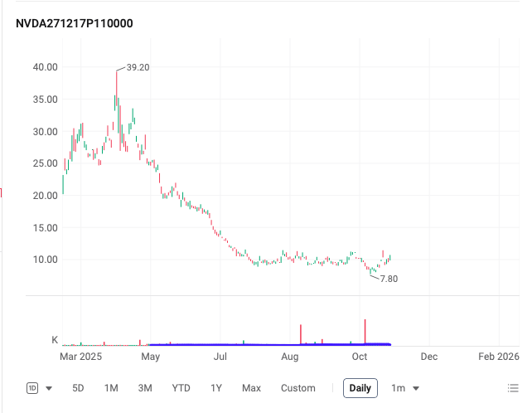Show the Max time range
The width and height of the screenshot is (532, 413).
point(251,388)
